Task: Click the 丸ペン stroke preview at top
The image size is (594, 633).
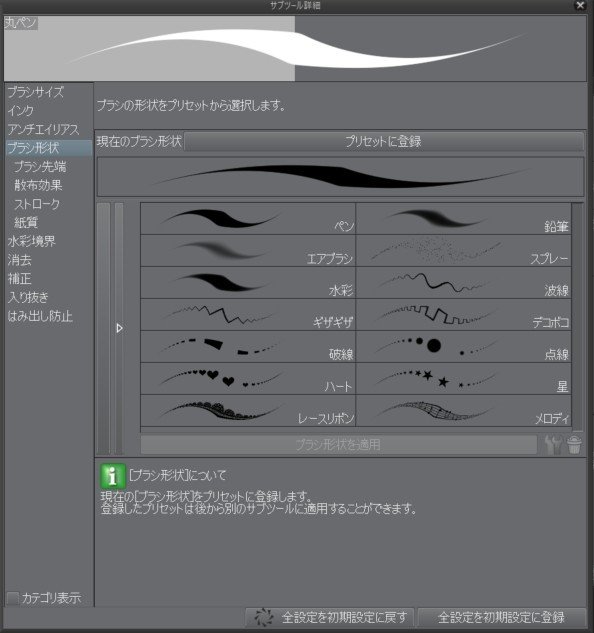Action: [295, 48]
